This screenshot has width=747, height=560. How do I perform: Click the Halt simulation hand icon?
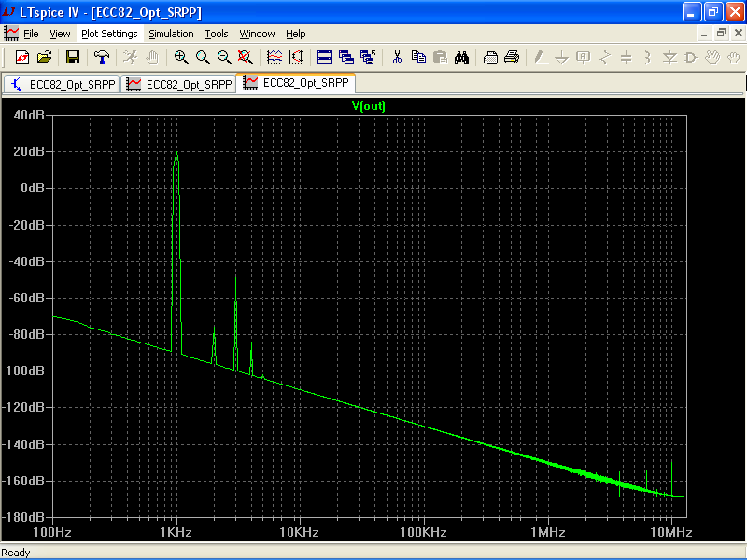click(x=152, y=58)
